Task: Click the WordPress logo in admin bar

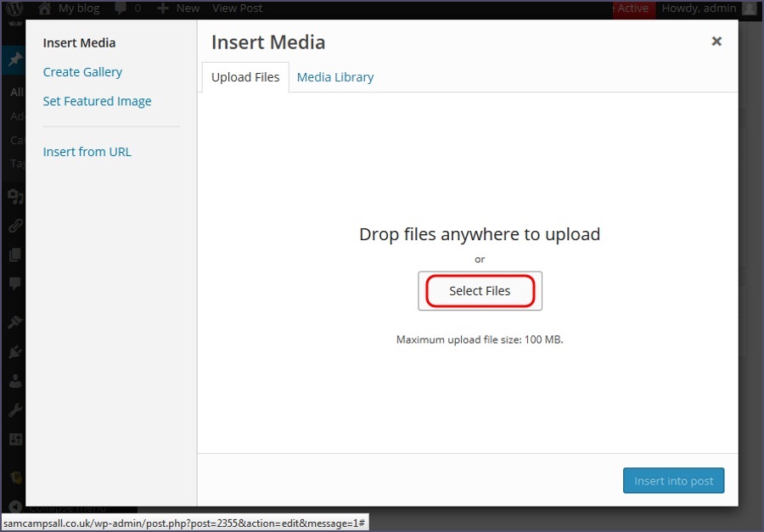Action: click(x=14, y=8)
